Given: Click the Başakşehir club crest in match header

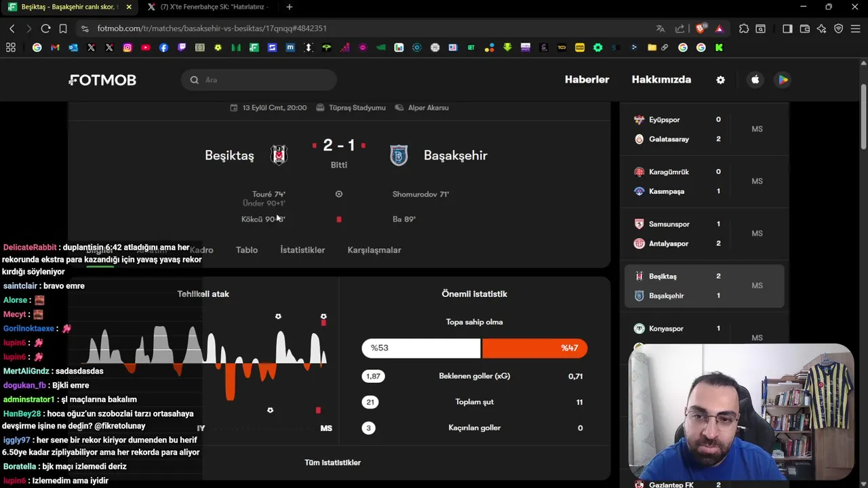Looking at the screenshot, I should tap(399, 155).
